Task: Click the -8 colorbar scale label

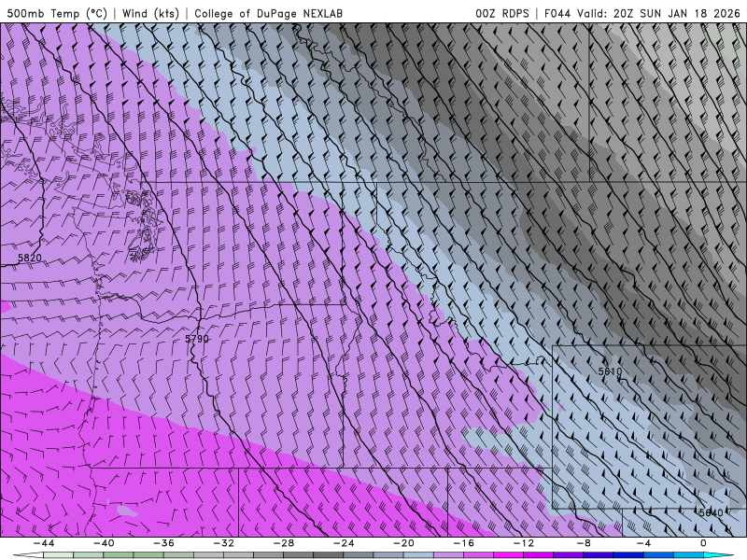Action: point(584,543)
